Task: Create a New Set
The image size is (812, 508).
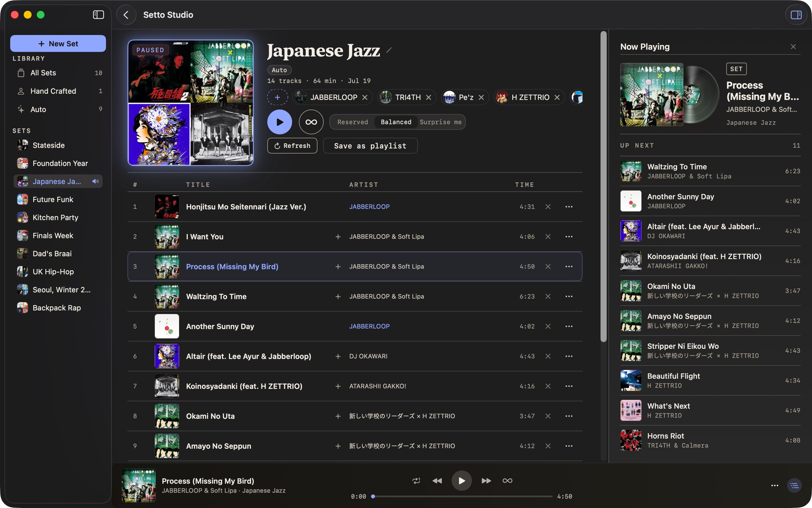Action: point(58,43)
